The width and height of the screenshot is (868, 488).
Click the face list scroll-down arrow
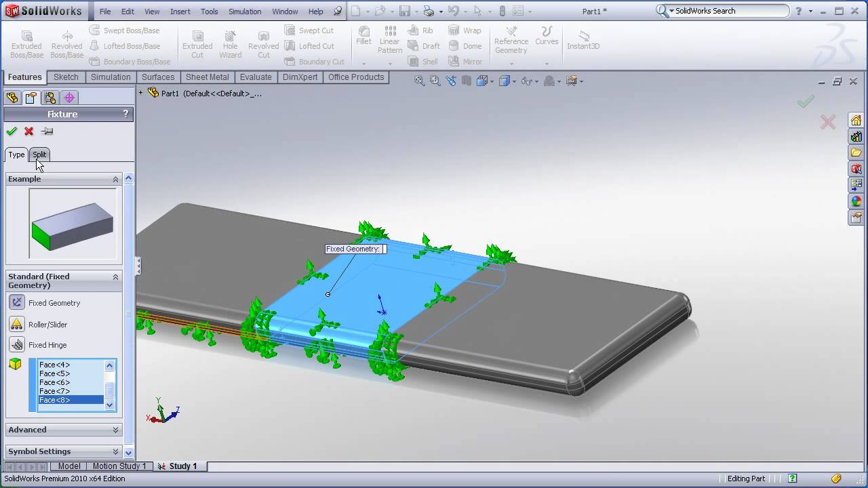[109, 405]
